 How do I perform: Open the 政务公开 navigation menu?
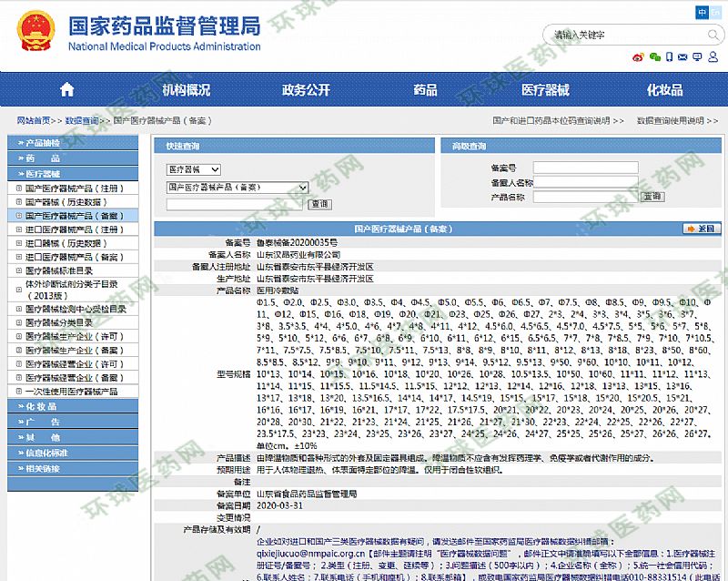pyautogui.click(x=306, y=90)
